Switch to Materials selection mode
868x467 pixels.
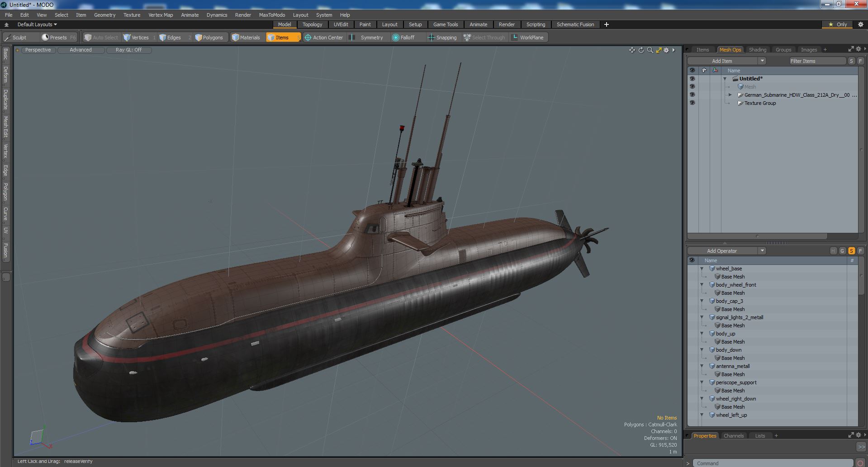tap(246, 38)
